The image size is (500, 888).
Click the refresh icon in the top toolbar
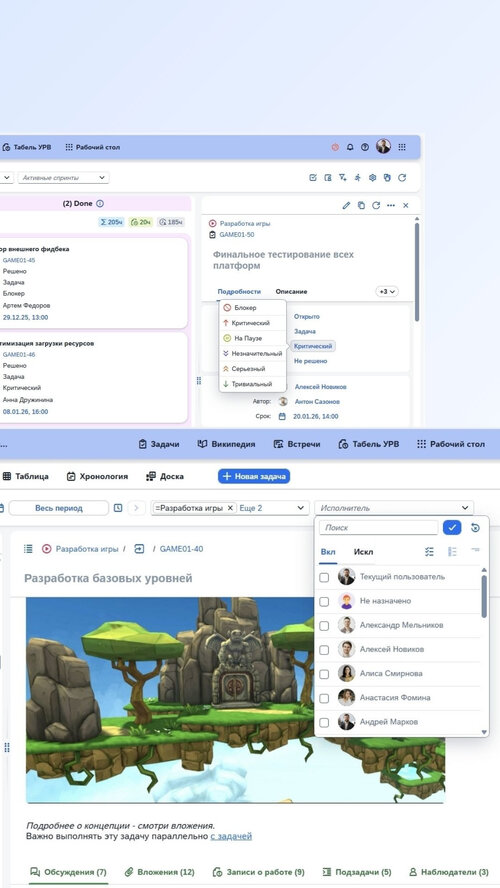pos(402,178)
